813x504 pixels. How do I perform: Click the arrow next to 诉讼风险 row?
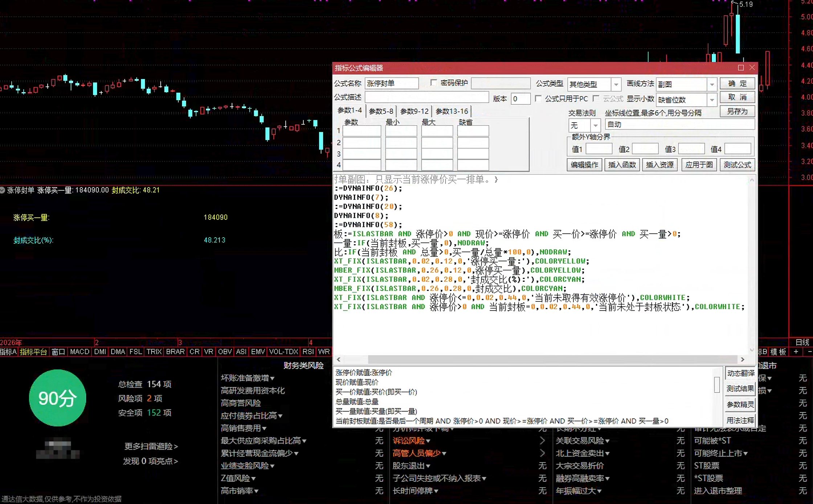pos(542,441)
